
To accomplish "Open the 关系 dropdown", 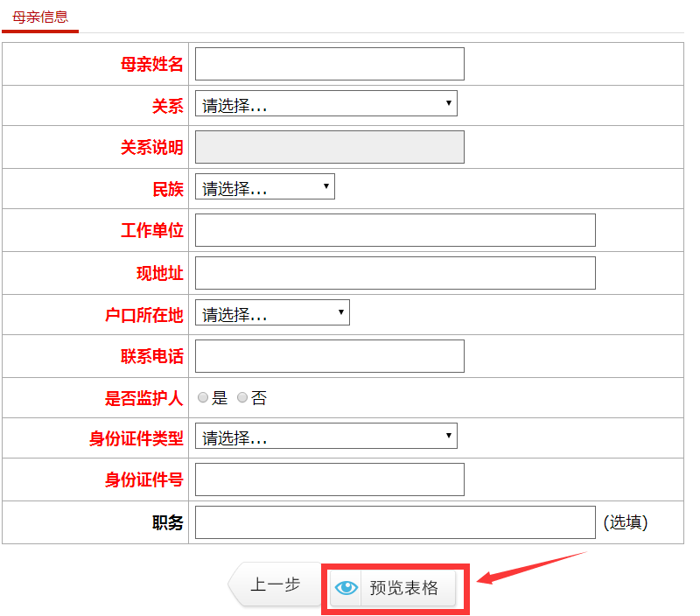I will click(325, 104).
